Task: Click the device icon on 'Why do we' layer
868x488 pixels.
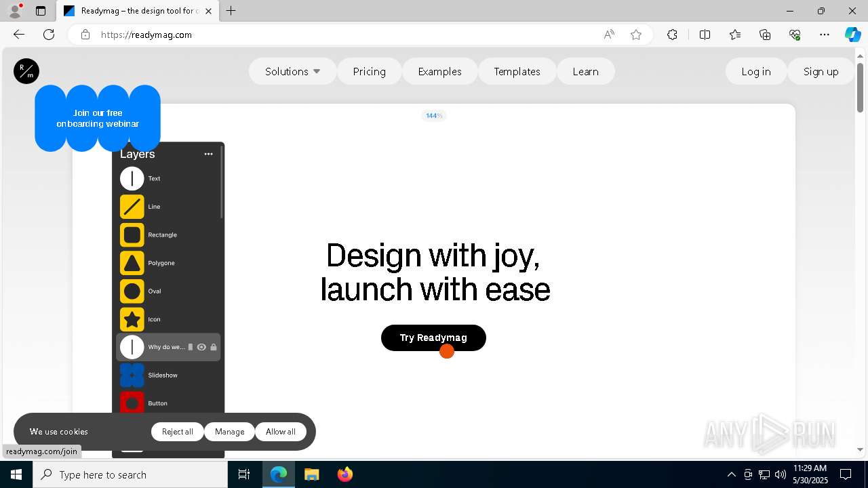Action: pos(191,347)
